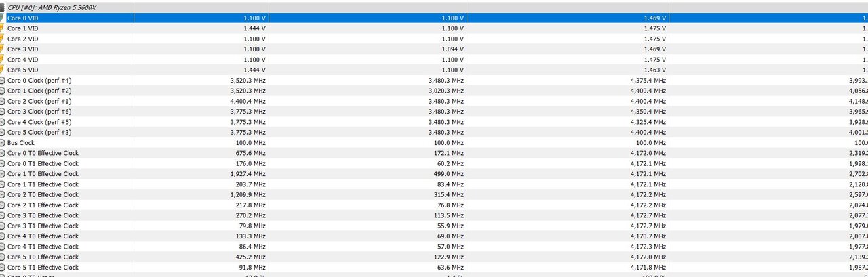Click the clock icon beside Core 2 Clock
This screenshot has width=868, height=277.
[x=2, y=101]
